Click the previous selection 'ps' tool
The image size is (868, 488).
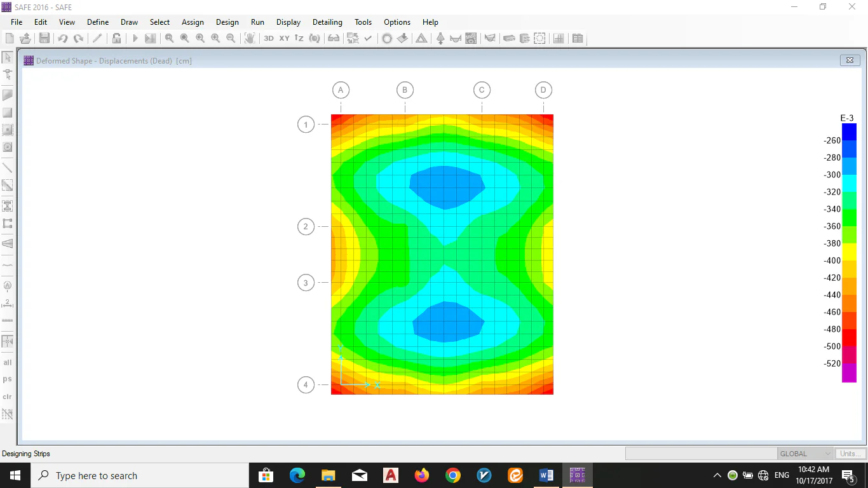[8, 379]
